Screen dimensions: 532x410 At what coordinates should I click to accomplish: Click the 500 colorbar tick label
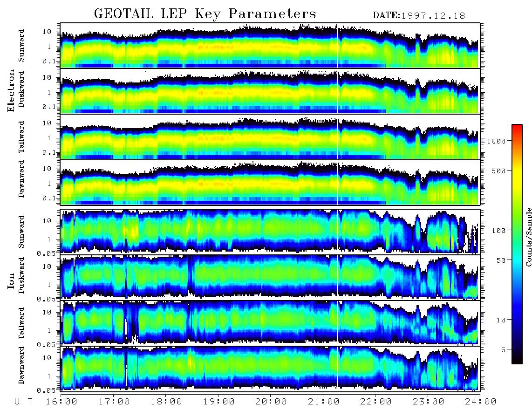499,171
